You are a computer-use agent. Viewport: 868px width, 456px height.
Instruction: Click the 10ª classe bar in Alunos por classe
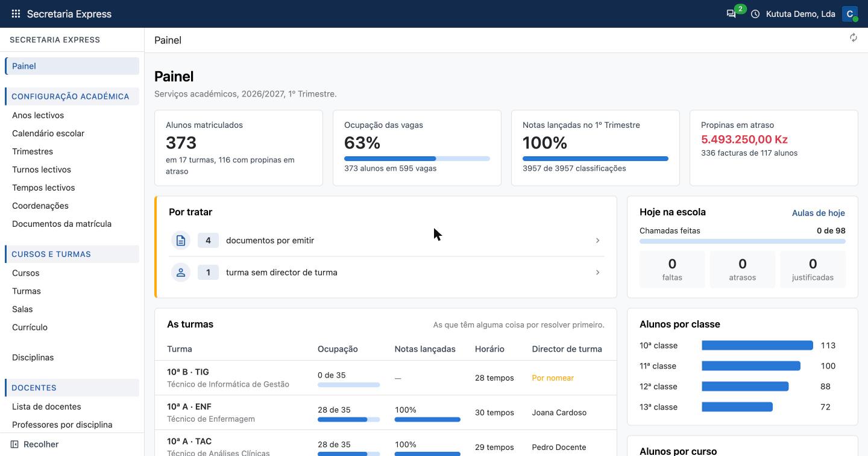757,346
